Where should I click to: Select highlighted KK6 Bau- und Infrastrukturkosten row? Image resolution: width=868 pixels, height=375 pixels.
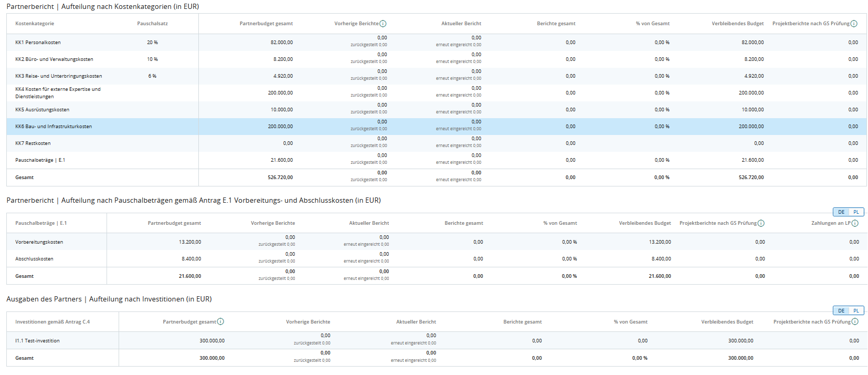coord(54,127)
